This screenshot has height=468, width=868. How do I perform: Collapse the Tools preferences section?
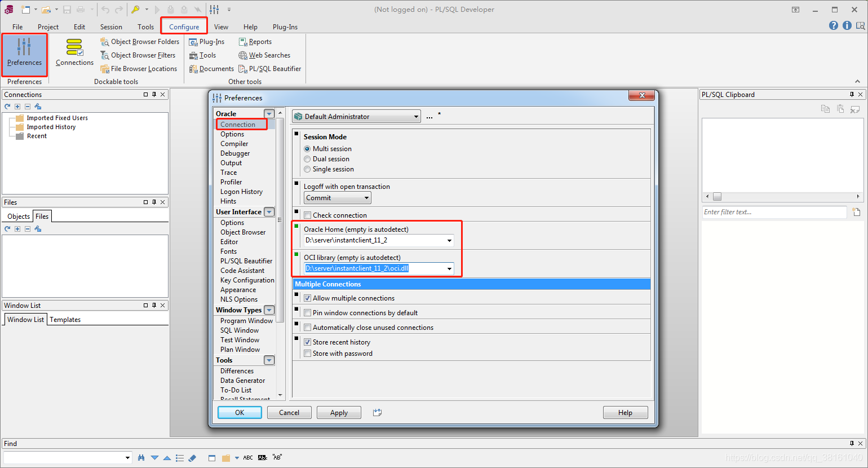(269, 360)
